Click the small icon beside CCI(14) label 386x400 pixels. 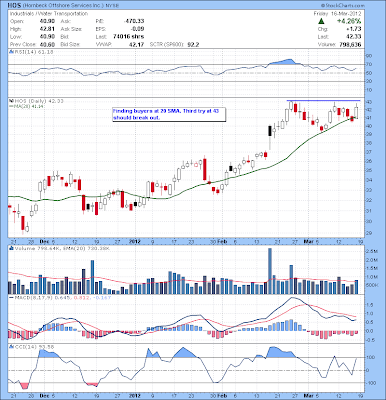pos(11,347)
